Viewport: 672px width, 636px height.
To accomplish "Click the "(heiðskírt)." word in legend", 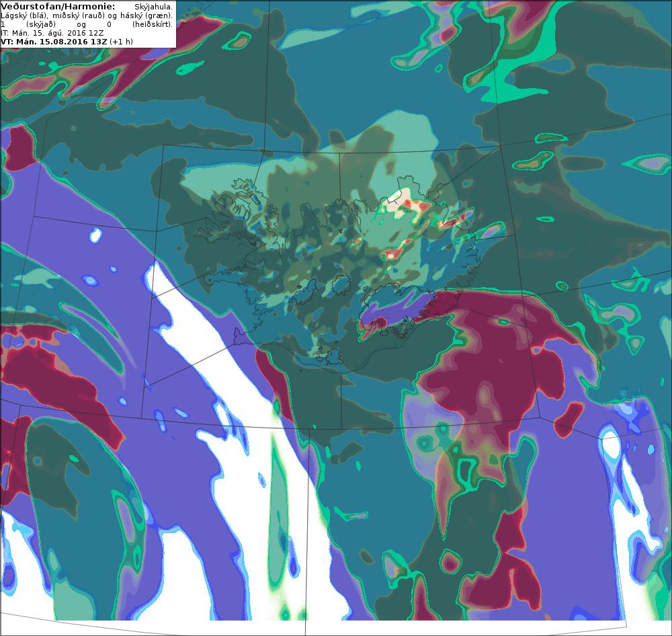I will (x=152, y=24).
